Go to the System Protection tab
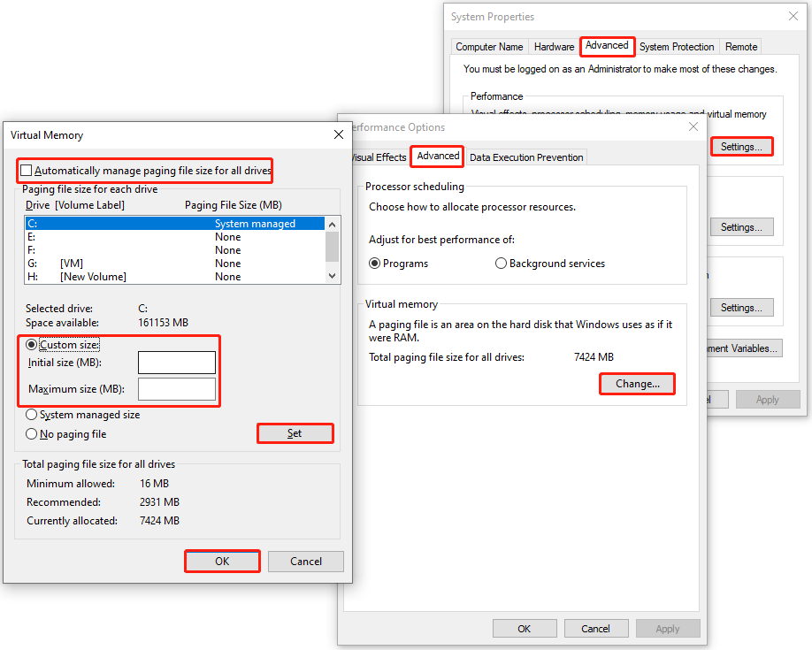812x650 pixels. click(x=677, y=46)
